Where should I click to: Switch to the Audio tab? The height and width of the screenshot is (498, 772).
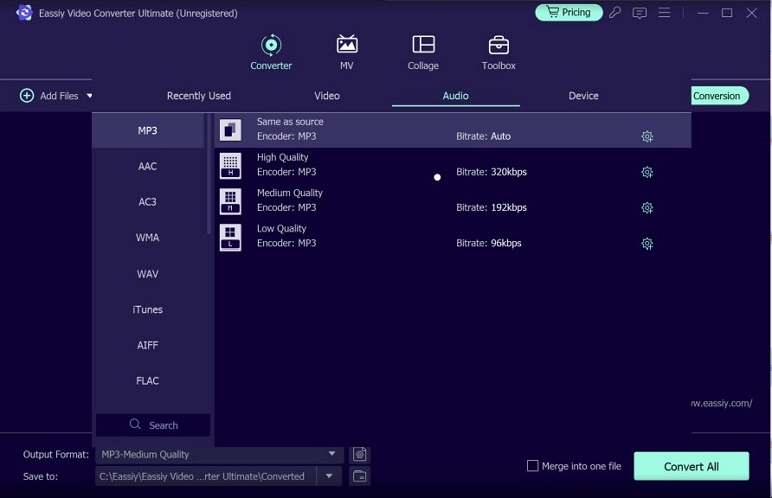[455, 96]
